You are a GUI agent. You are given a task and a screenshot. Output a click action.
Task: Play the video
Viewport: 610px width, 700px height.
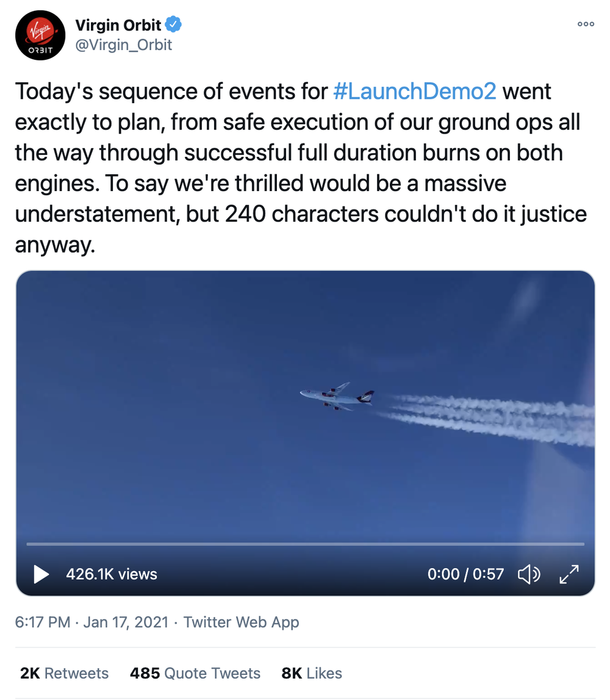click(41, 574)
